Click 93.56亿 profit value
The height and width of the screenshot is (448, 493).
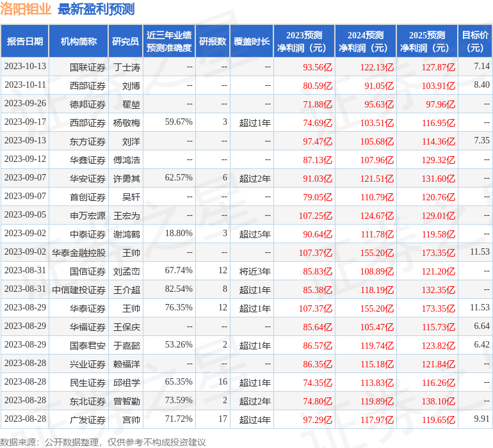click(318, 67)
